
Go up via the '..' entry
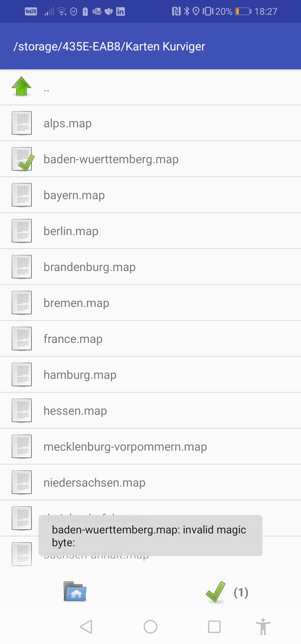tap(151, 87)
